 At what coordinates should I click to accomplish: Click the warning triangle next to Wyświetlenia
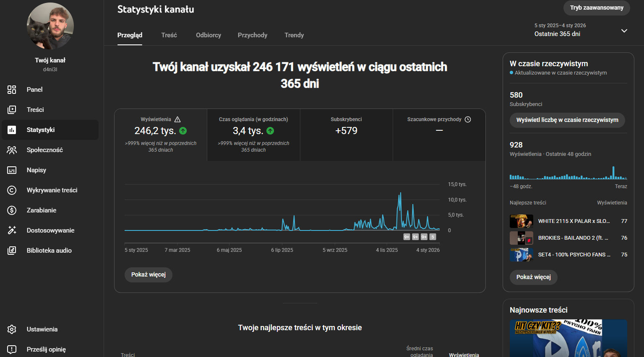(177, 119)
